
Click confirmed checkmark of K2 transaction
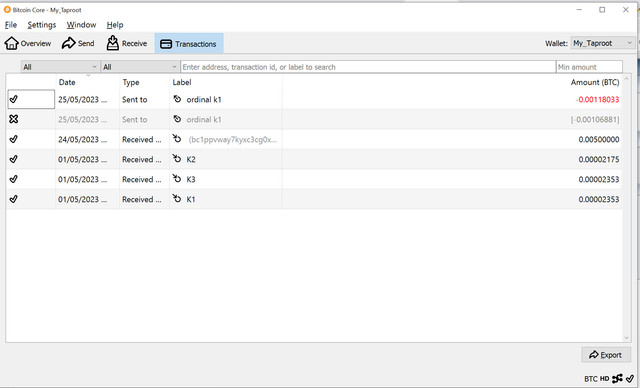click(13, 159)
